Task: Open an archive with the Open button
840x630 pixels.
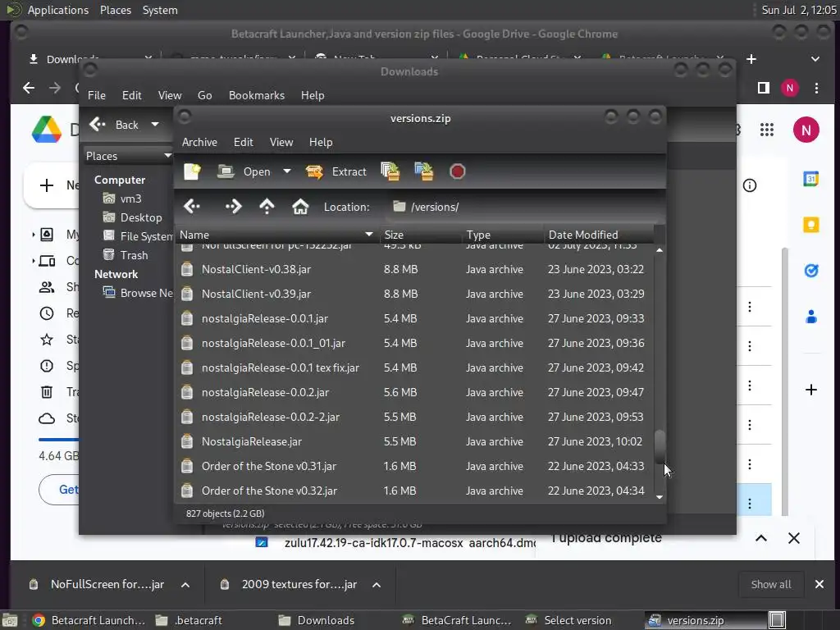Action: [x=244, y=171]
